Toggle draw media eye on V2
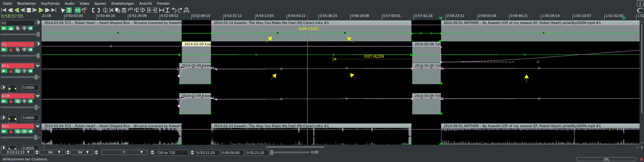 pyautogui.click(x=24, y=28)
